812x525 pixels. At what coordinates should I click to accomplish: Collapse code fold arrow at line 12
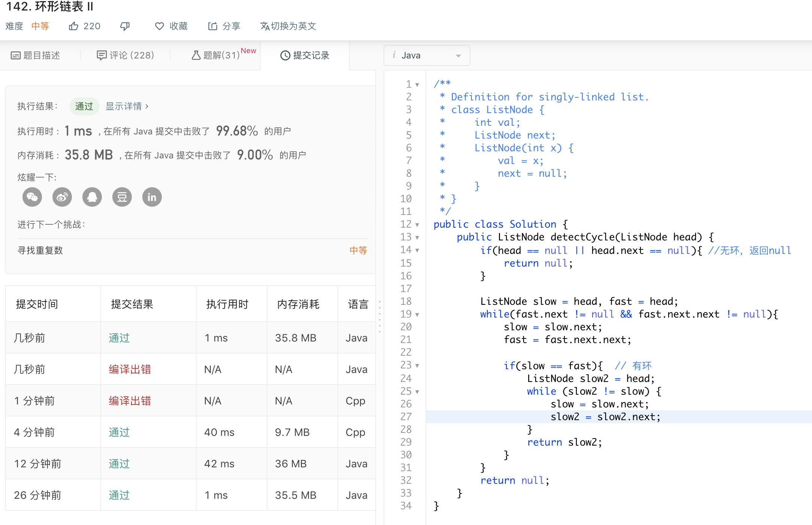coord(417,225)
